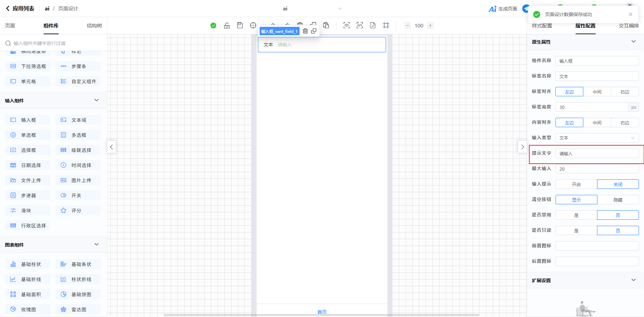Image resolution: width=644 pixels, height=317 pixels.
Task: Increase zoom with the plus button
Action: pyautogui.click(x=430, y=25)
